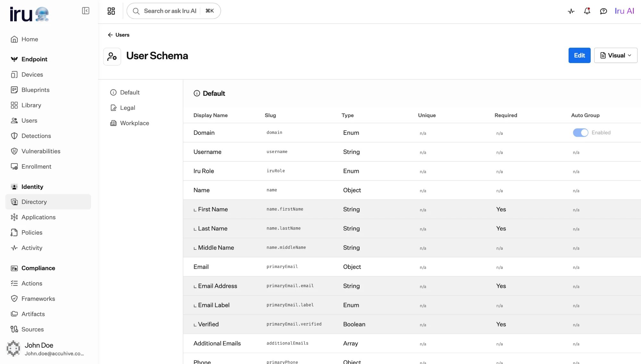This screenshot has width=641, height=364.
Task: Toggle Domain Auto Group switch
Action: pyautogui.click(x=580, y=133)
